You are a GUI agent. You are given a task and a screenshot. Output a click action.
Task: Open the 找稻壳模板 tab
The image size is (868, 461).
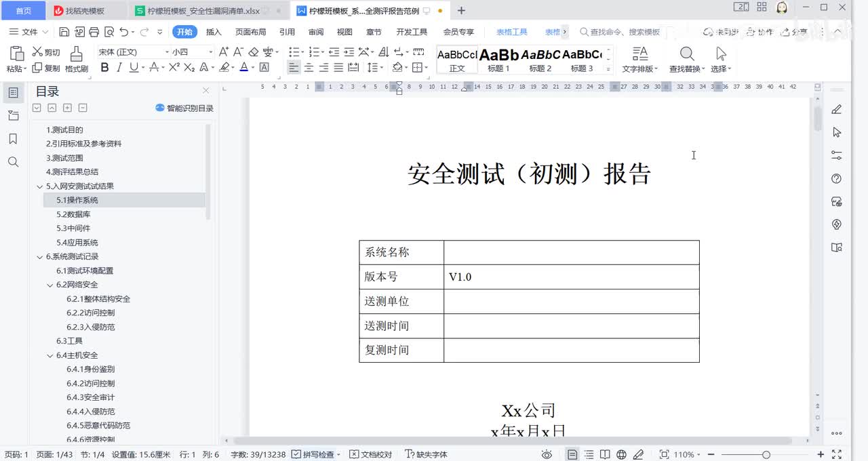pyautogui.click(x=85, y=11)
